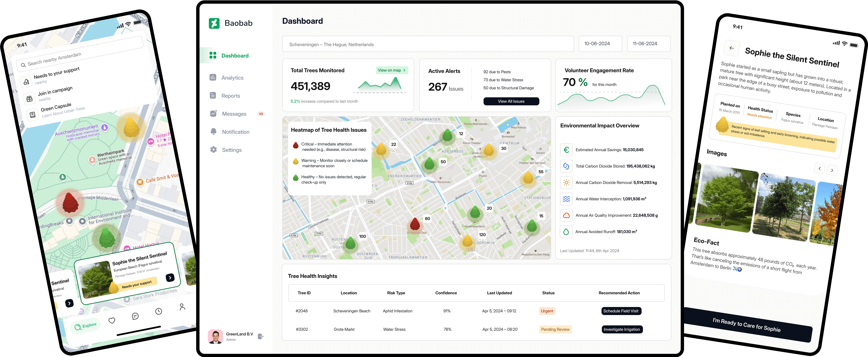
Task: Click the waves Annual Water Interception icon
Action: point(566,199)
